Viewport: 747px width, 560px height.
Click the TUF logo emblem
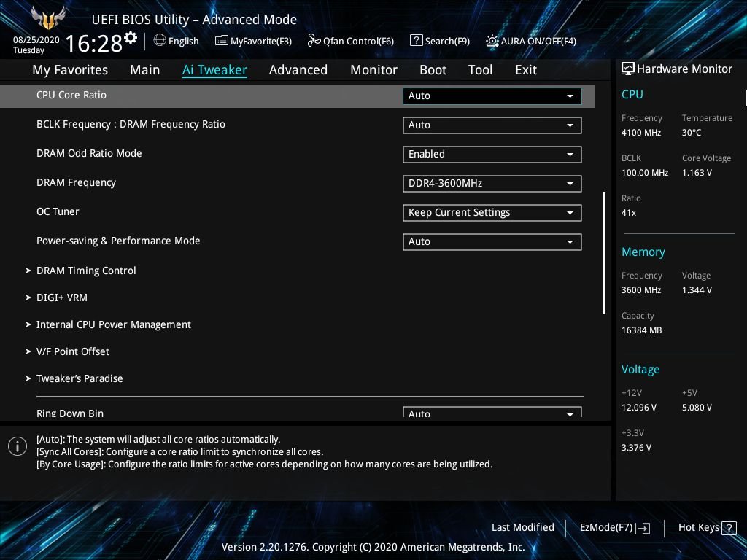(x=47, y=18)
